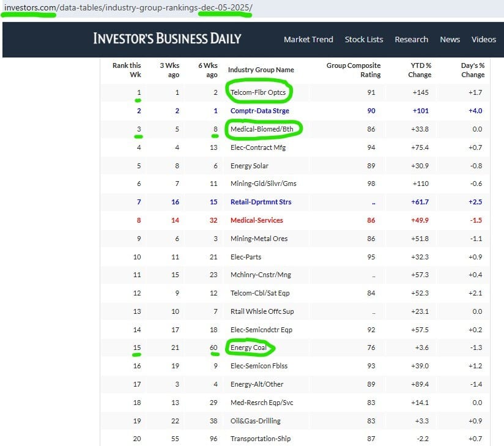This screenshot has width=504, height=446.
Task: Click the -2.2 YTD value for Transportation-Ship
Action: click(422, 439)
